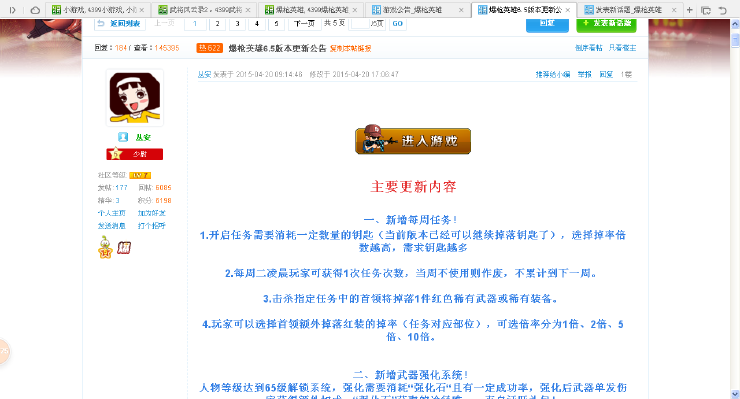The width and height of the screenshot is (740, 399).
Task: Click the tab list window icon
Action: click(x=706, y=10)
